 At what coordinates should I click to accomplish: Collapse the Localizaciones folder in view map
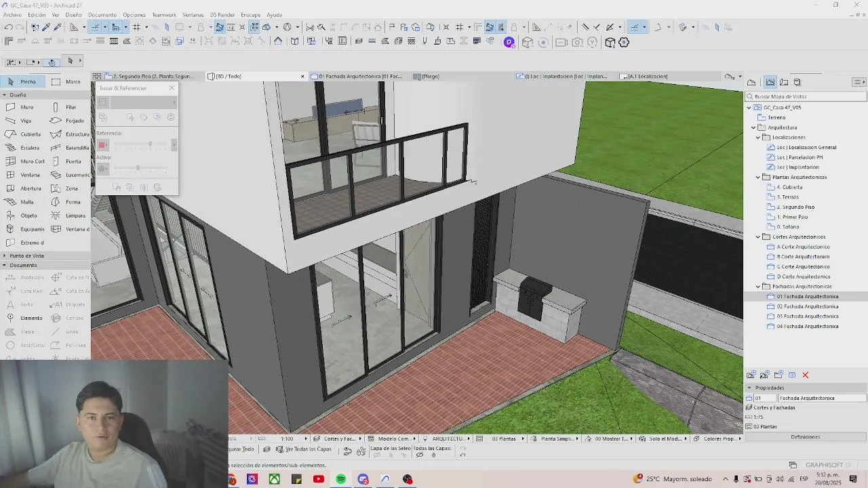(x=758, y=138)
